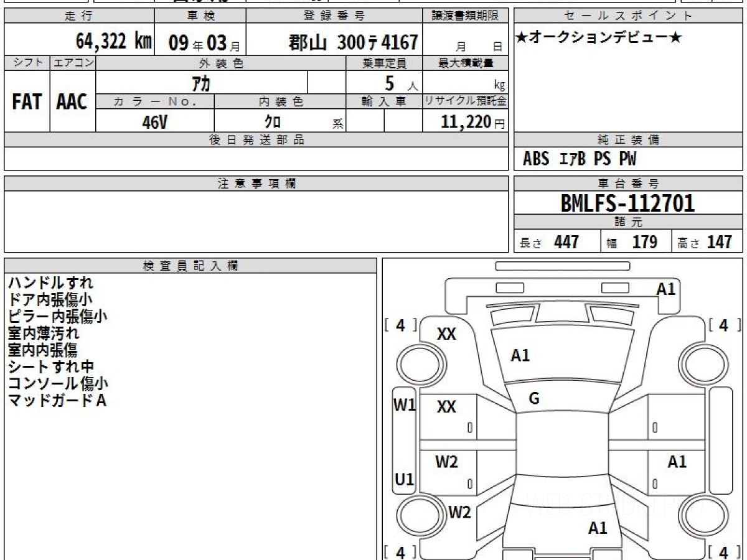Select the color number 46V
The height and width of the screenshot is (560, 747).
154,122
